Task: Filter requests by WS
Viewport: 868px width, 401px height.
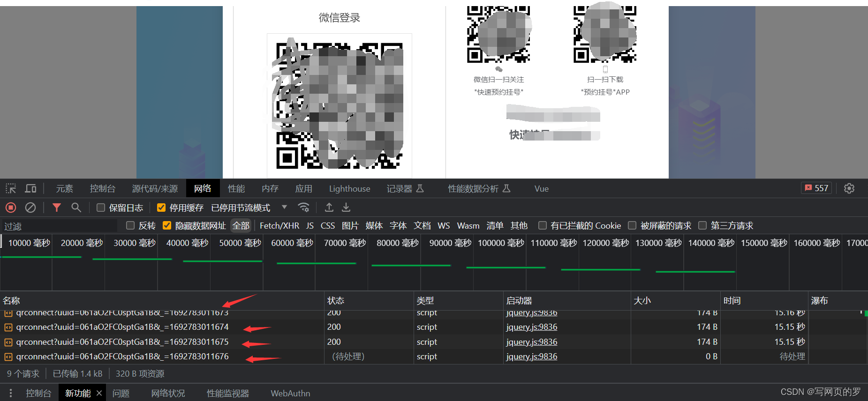Action: coord(444,226)
